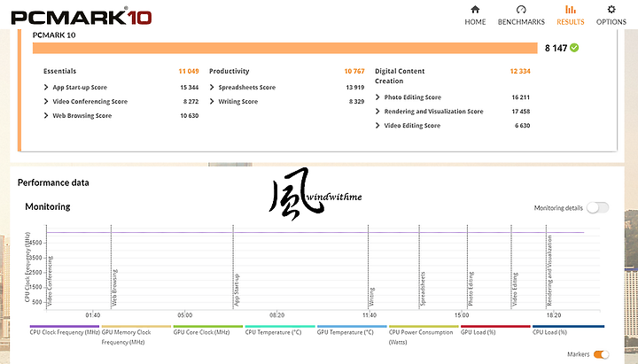Screen dimensions: 638x364
Task: Toggle GPU Core Clock legend entry
Action: click(x=207, y=330)
